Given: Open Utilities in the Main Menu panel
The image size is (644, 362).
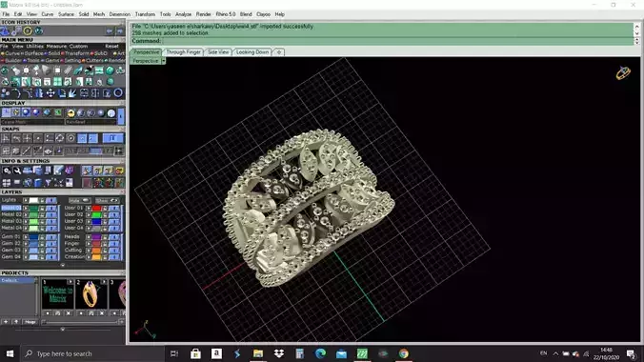Looking at the screenshot, I should coord(34,47).
